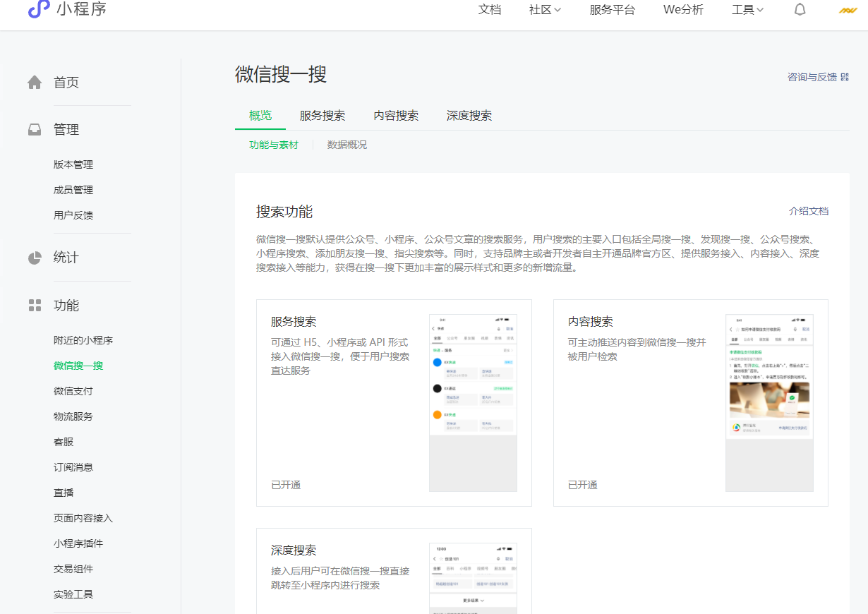
Task: Open 成员管理 in sidebar
Action: [73, 190]
